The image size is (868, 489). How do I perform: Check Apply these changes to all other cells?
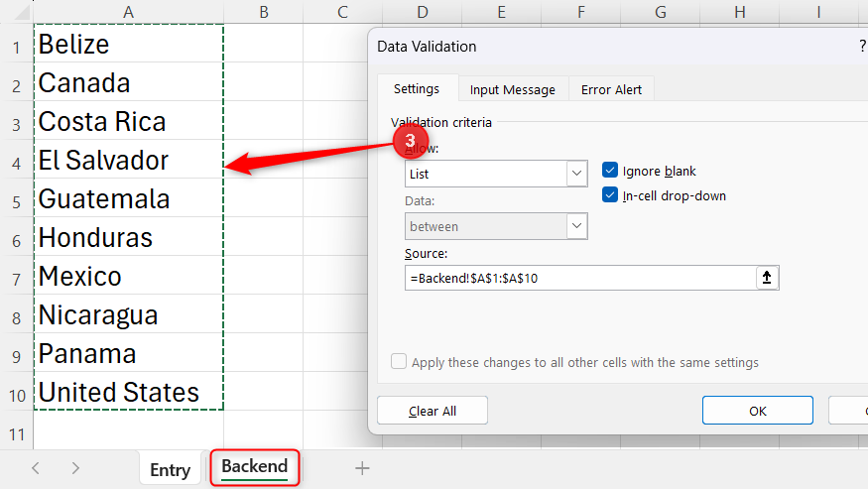coord(399,361)
